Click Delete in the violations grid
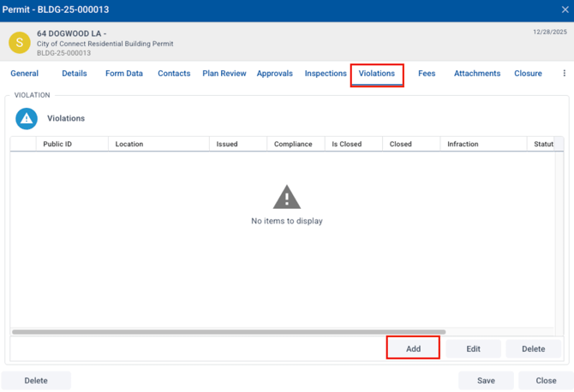The width and height of the screenshot is (574, 392). 533,349
